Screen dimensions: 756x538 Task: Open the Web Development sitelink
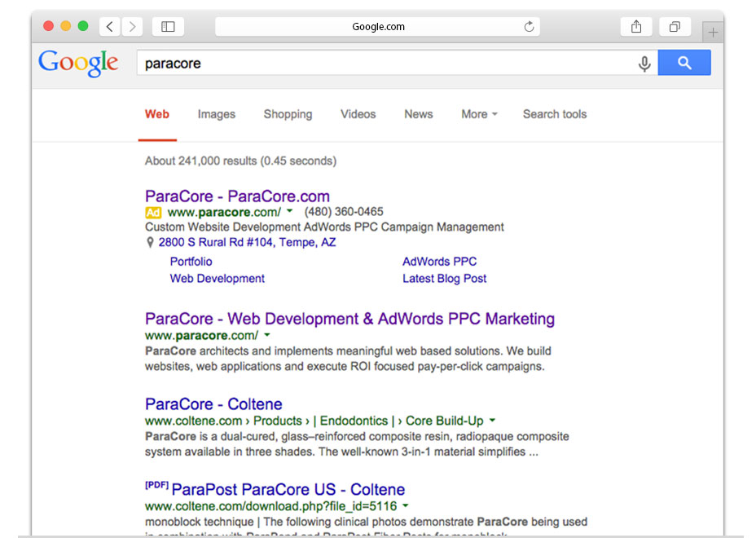tap(217, 279)
